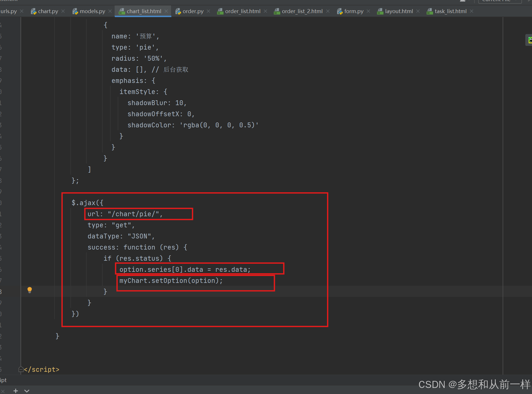
Task: Click the HTML file icon on chart_list.html tab
Action: (122, 11)
